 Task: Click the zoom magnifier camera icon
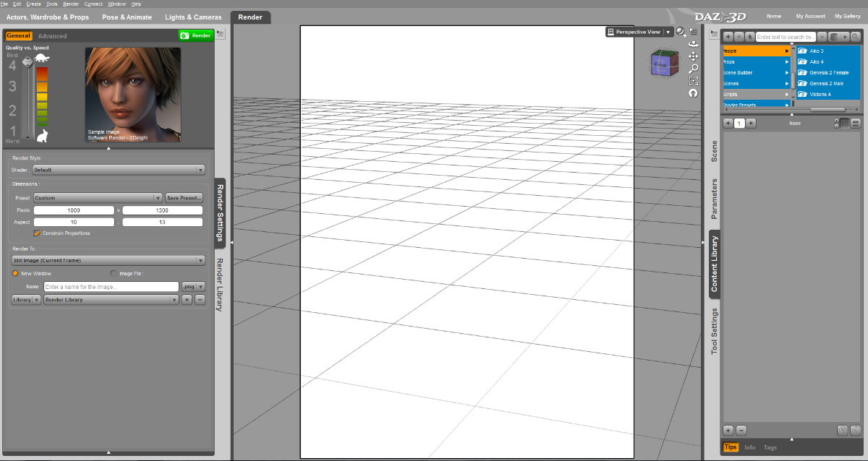click(694, 68)
